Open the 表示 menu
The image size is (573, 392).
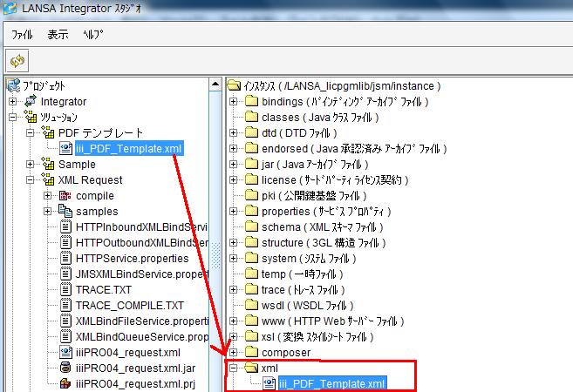point(58,35)
